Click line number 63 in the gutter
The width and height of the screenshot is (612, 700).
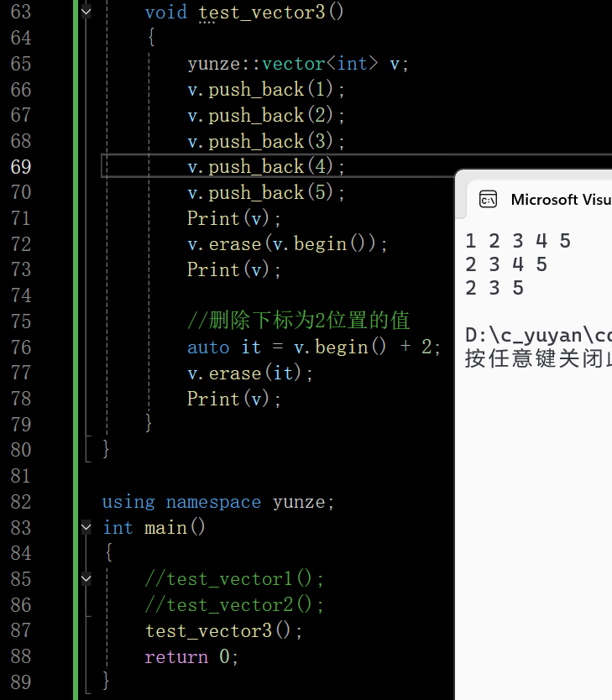pyautogui.click(x=21, y=12)
